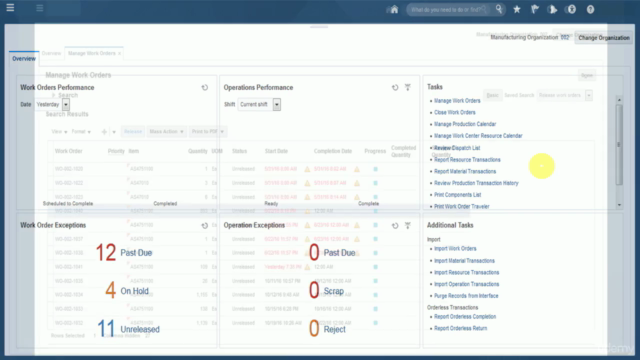
Task: Open Operation Exceptions filter icon
Action: click(x=408, y=225)
